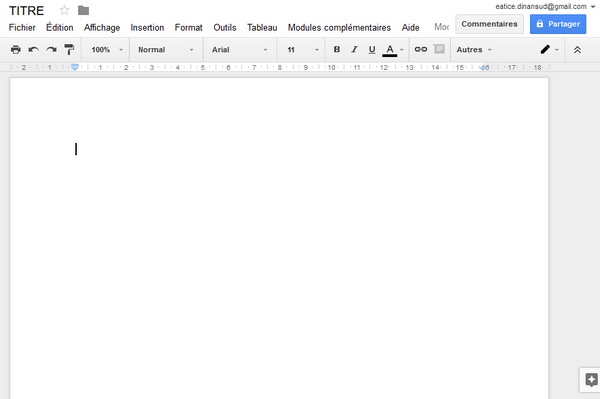The width and height of the screenshot is (600, 399).
Task: Toggle bold formatting
Action: (337, 49)
